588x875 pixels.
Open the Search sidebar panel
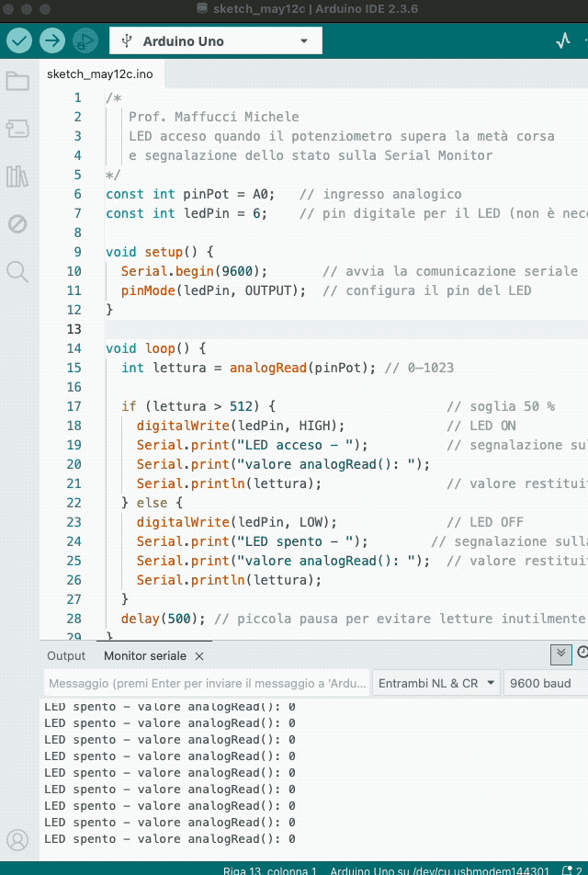[17, 270]
